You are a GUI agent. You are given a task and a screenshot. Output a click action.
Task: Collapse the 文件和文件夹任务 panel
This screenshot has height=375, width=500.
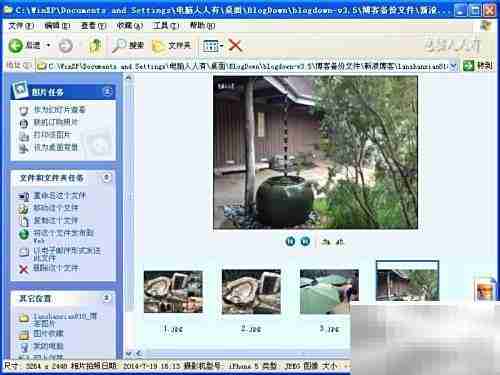[x=106, y=178]
